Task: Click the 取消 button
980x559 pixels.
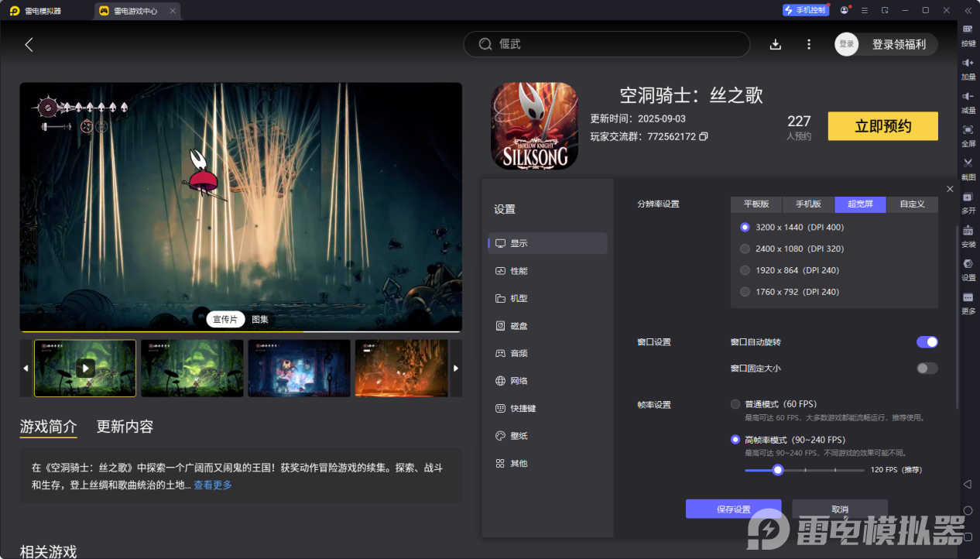Action: (x=840, y=509)
